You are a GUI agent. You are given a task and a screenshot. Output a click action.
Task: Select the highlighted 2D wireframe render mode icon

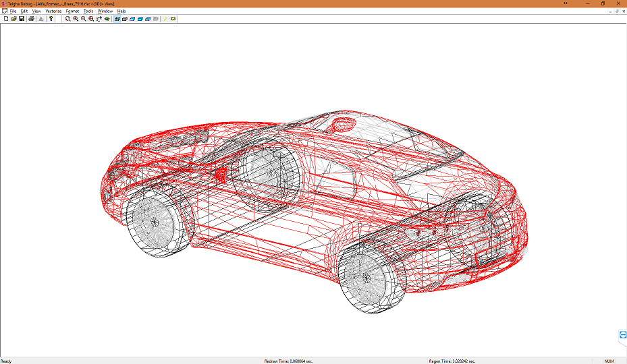[x=117, y=19]
